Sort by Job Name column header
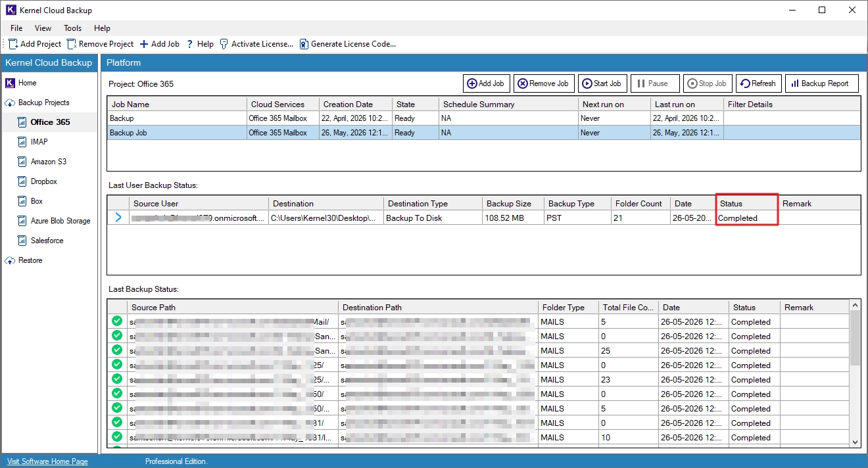 tap(177, 104)
